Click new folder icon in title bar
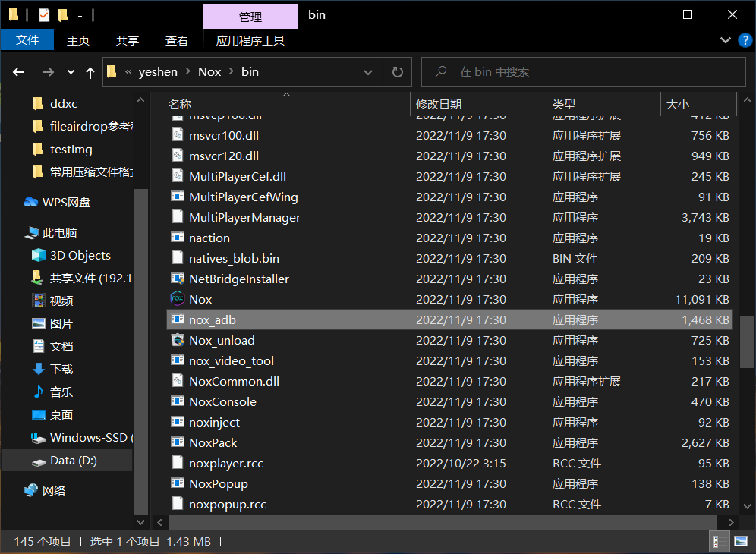This screenshot has width=756, height=554. [x=63, y=15]
